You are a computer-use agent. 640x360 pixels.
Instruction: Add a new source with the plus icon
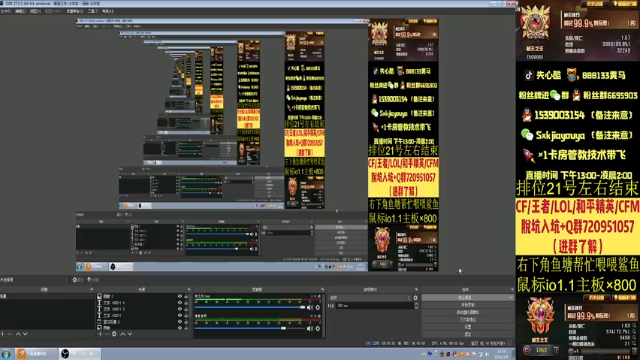point(100,334)
